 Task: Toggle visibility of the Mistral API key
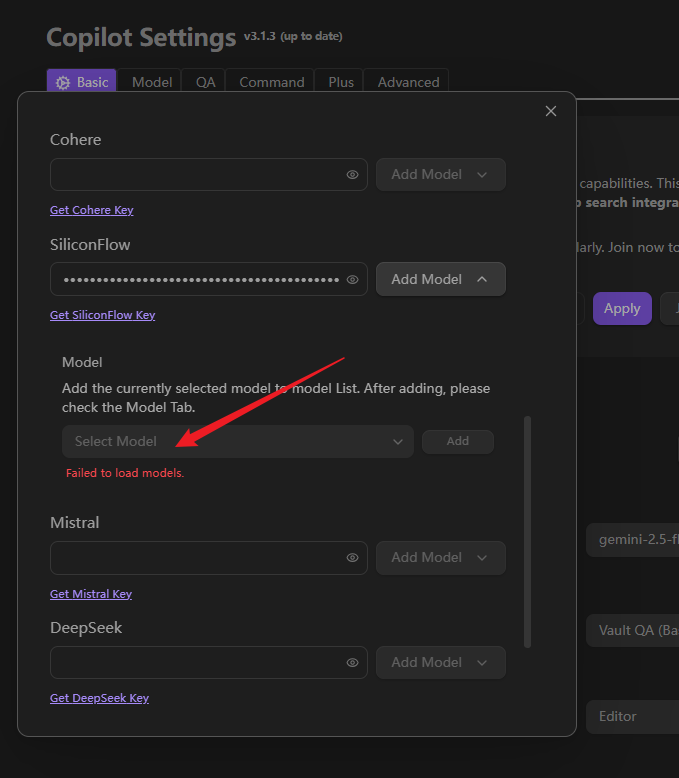pos(353,557)
